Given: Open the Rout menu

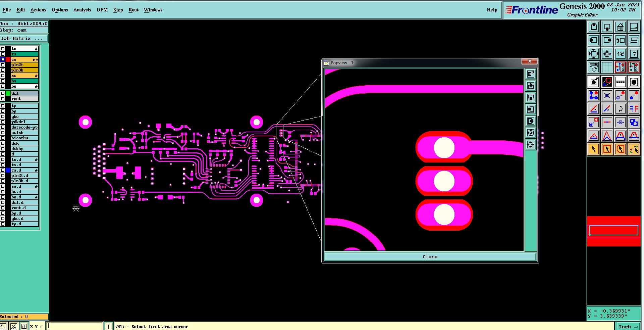Looking at the screenshot, I should 133,10.
